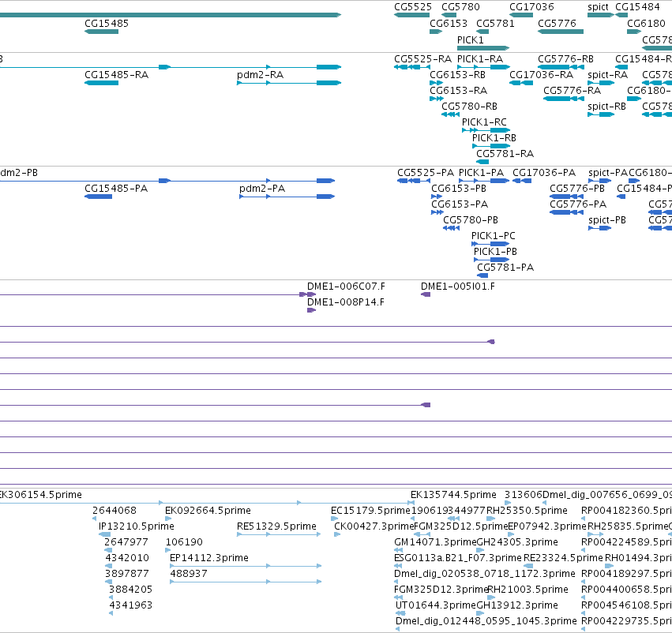This screenshot has height=633, width=672.
Task: Select the CG15485 gene label
Action: (107, 24)
